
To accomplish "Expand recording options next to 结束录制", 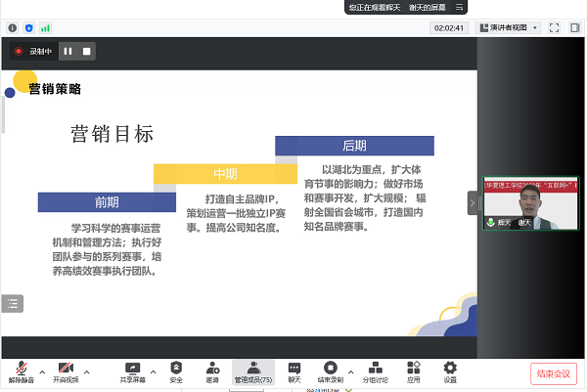I will point(351,371).
